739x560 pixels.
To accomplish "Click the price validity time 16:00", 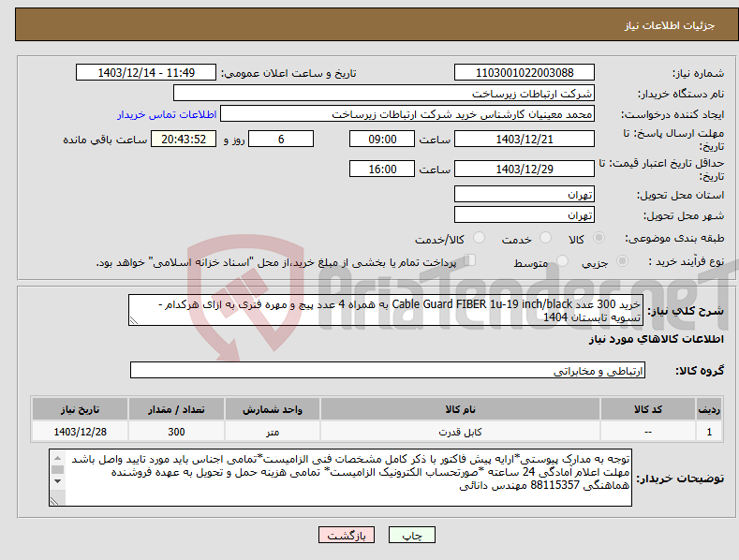I will [x=382, y=169].
